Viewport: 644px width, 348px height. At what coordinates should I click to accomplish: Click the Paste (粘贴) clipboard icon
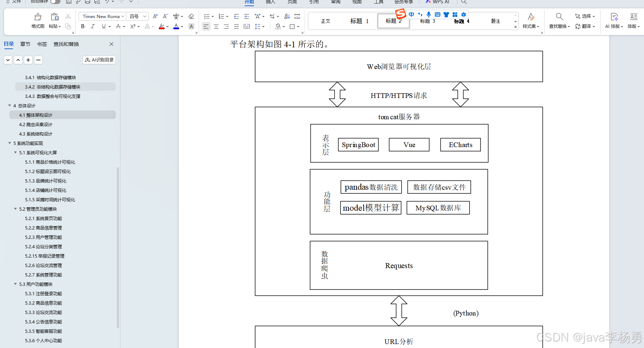[55, 17]
